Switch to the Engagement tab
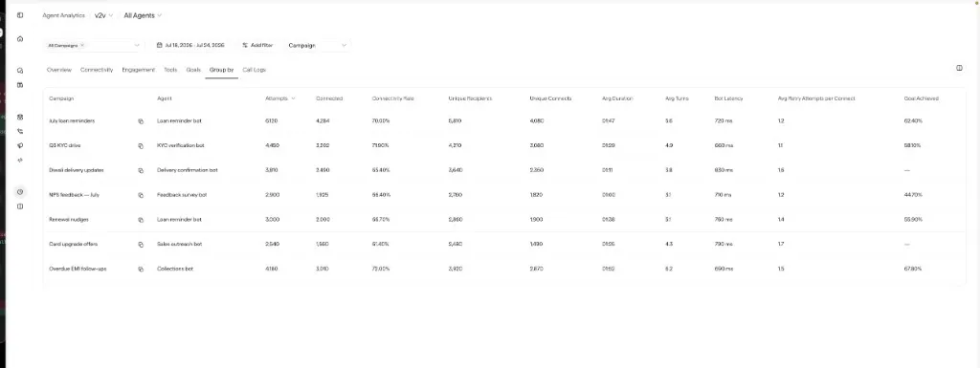 click(x=138, y=70)
